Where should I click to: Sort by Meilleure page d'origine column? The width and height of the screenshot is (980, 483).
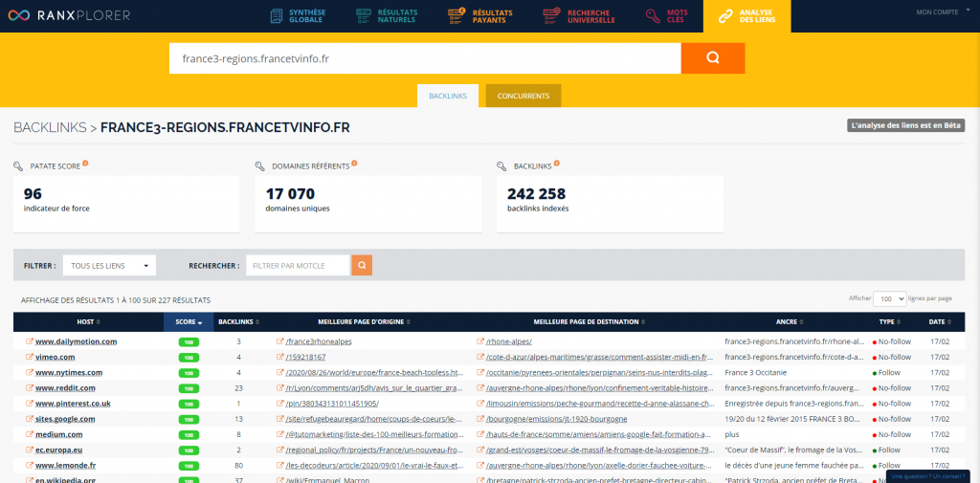tap(365, 321)
